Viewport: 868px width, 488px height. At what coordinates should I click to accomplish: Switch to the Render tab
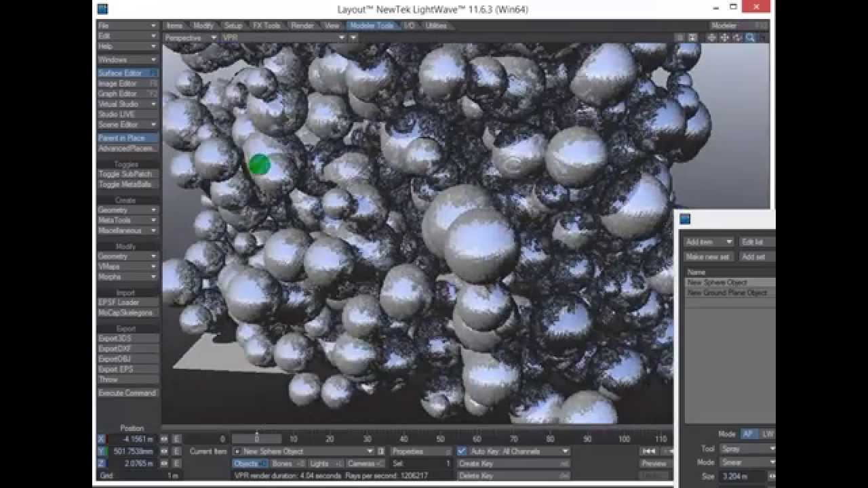click(x=302, y=26)
